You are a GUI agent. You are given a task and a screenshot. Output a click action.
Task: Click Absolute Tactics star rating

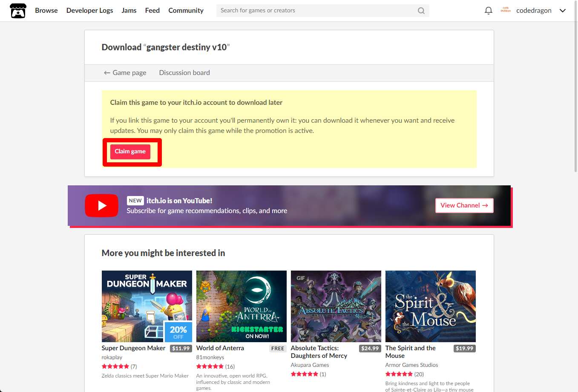pos(305,374)
